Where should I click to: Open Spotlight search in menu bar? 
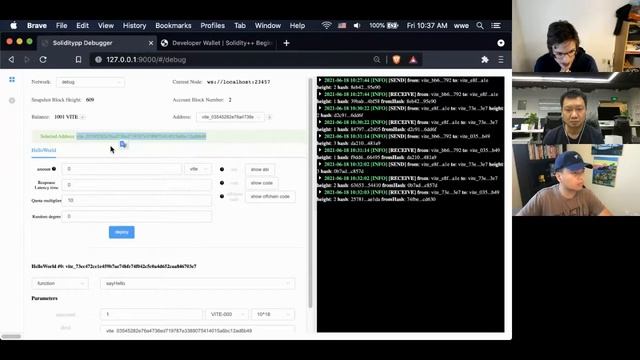pyautogui.click(x=480, y=25)
